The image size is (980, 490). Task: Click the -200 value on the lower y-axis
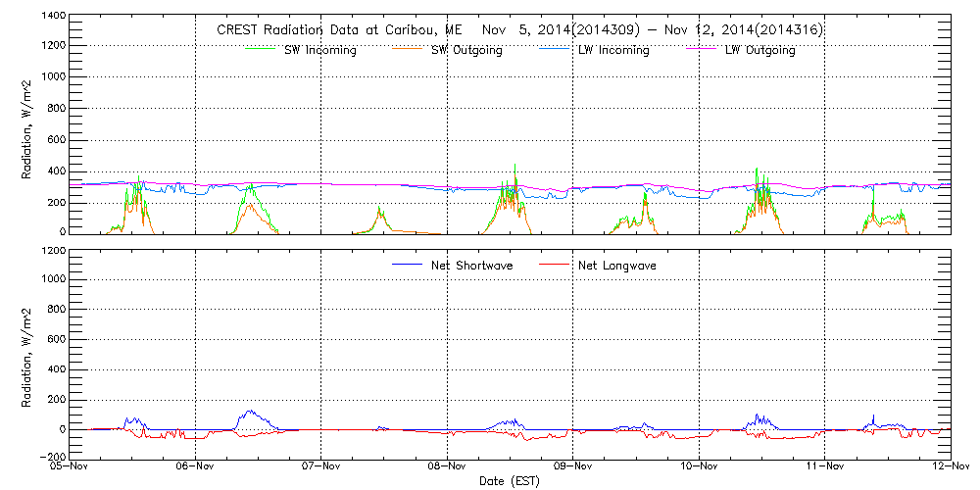coord(51,458)
